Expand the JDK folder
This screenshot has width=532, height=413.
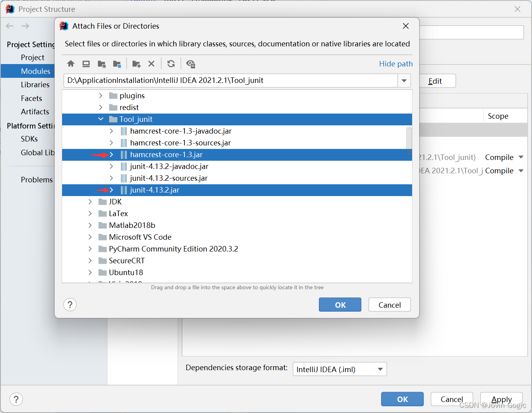click(x=90, y=202)
